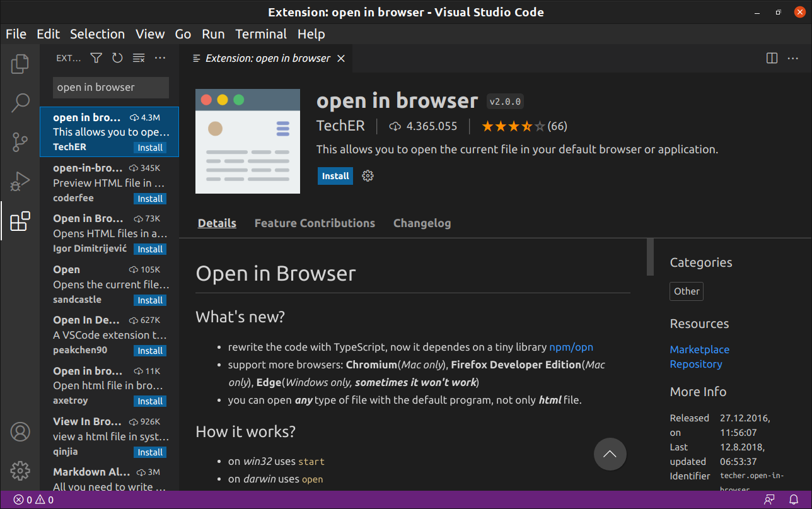Viewport: 812px width, 509px height.
Task: Open the File menu
Action: (16, 34)
